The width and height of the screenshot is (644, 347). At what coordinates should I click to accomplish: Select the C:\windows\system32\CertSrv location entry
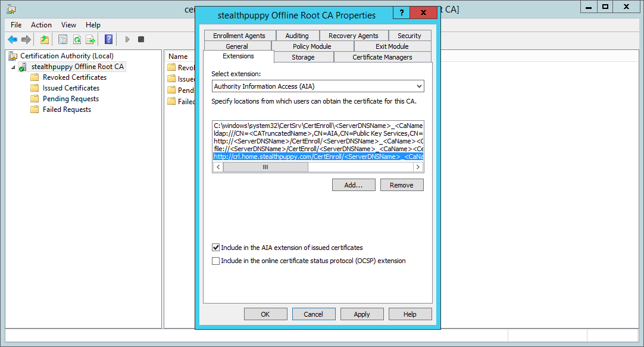pos(318,126)
